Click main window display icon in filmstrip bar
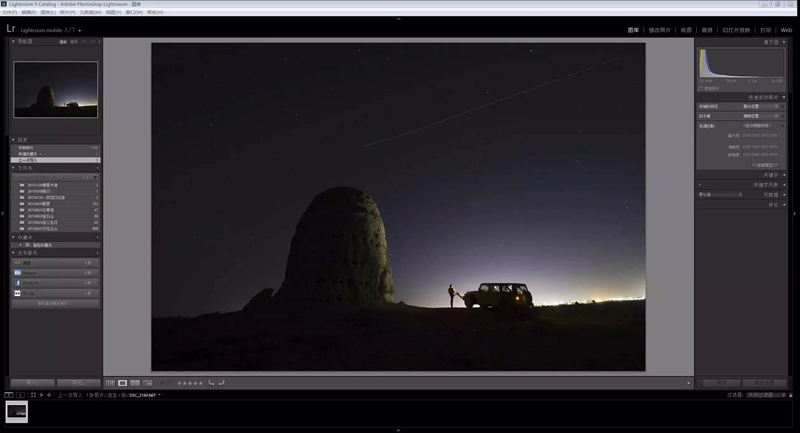800x433 pixels. click(9, 395)
